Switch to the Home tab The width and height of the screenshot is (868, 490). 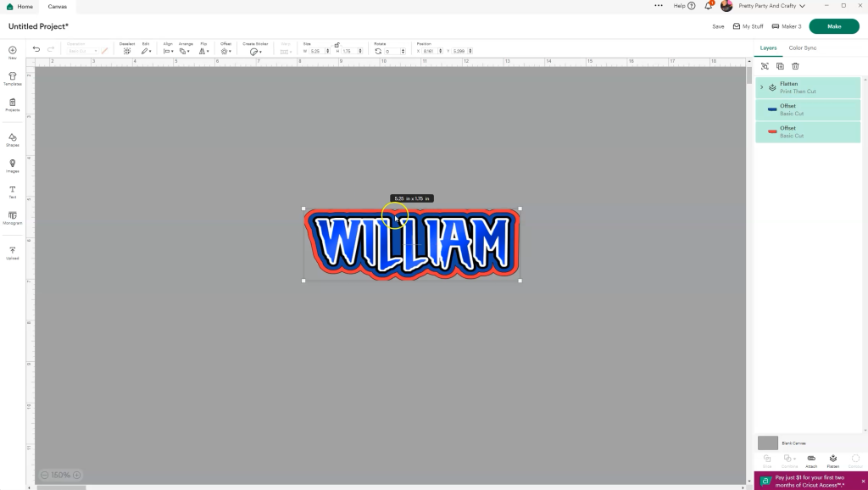[19, 7]
